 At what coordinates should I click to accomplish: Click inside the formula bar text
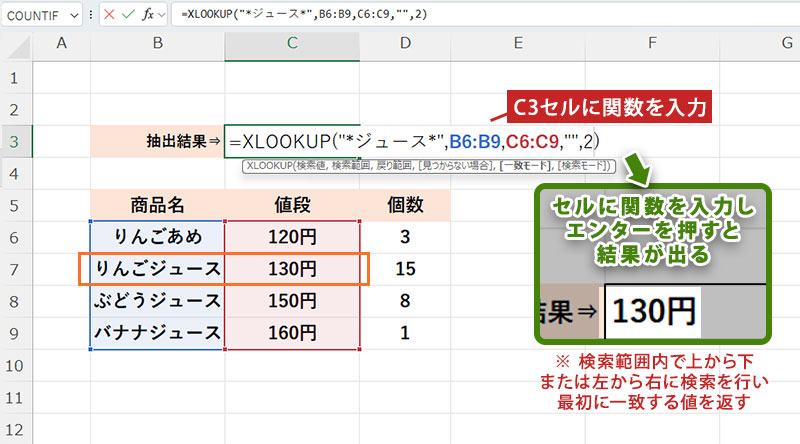(x=305, y=14)
